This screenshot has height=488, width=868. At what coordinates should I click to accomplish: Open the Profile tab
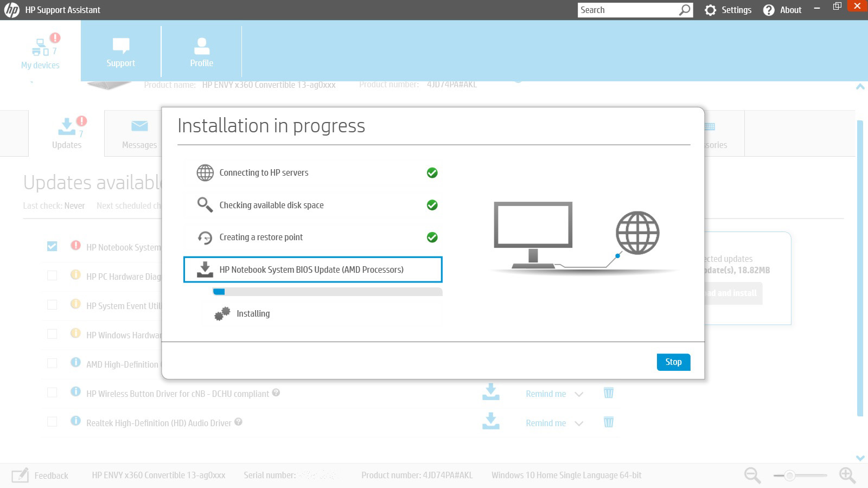(201, 52)
